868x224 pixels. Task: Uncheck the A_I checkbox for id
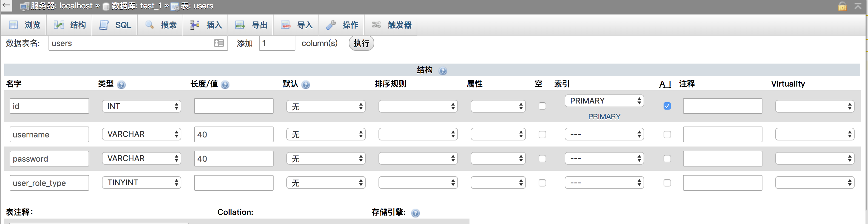[667, 106]
